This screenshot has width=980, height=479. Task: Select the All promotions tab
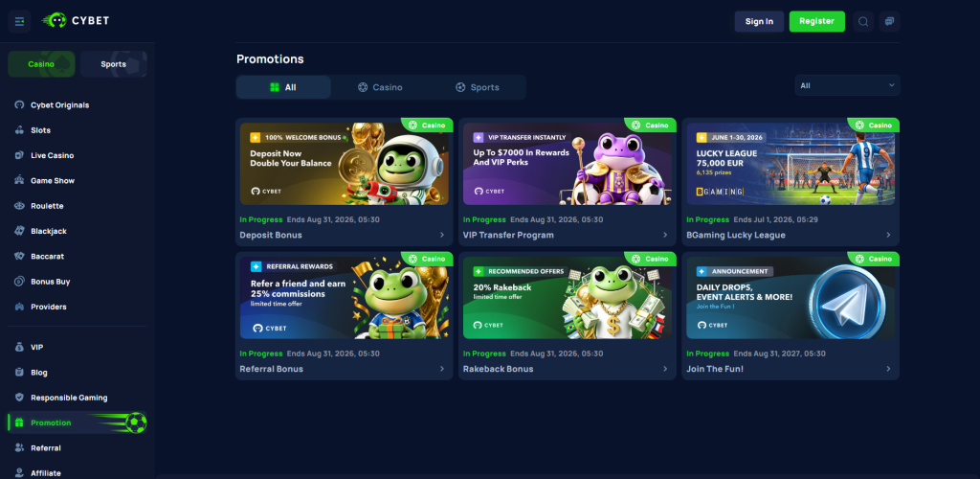tap(283, 87)
